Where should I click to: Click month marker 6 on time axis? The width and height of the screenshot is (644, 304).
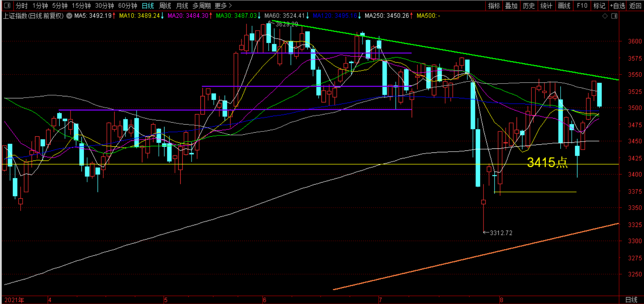(265, 300)
